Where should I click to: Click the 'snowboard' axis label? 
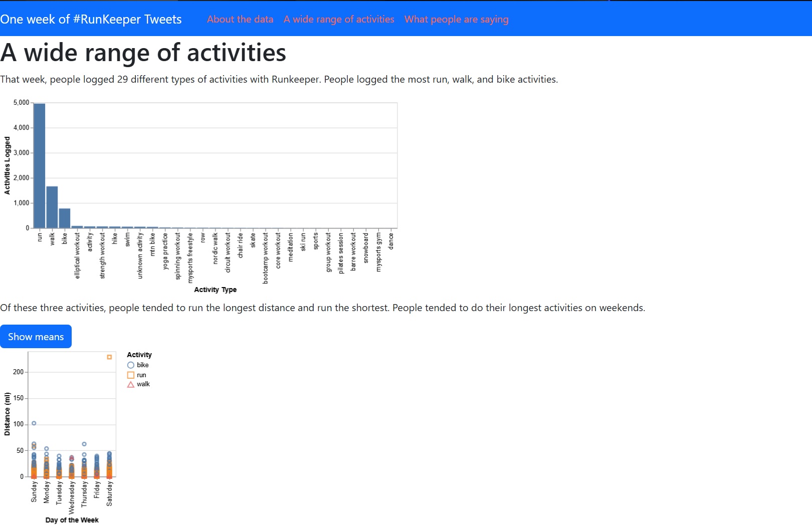click(366, 247)
